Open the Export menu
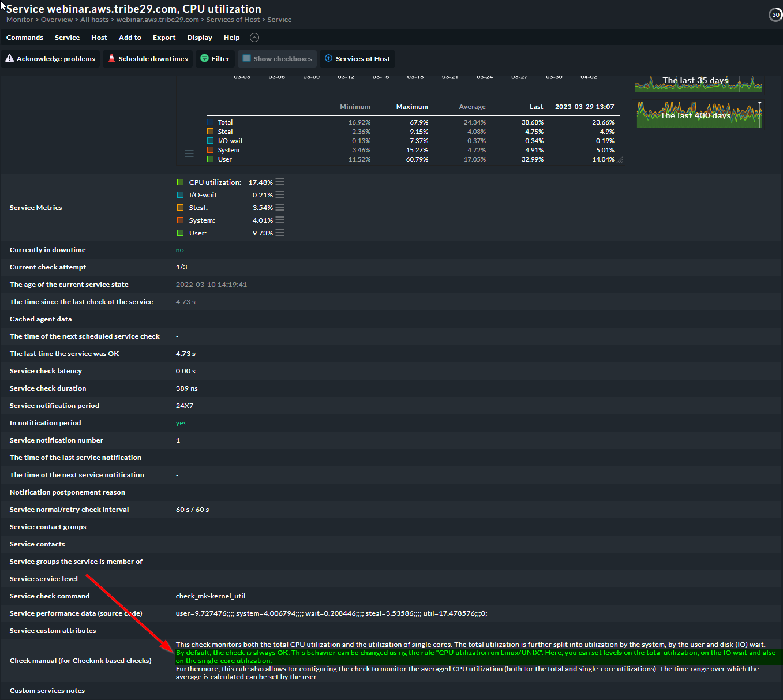The width and height of the screenshot is (783, 700). click(164, 38)
